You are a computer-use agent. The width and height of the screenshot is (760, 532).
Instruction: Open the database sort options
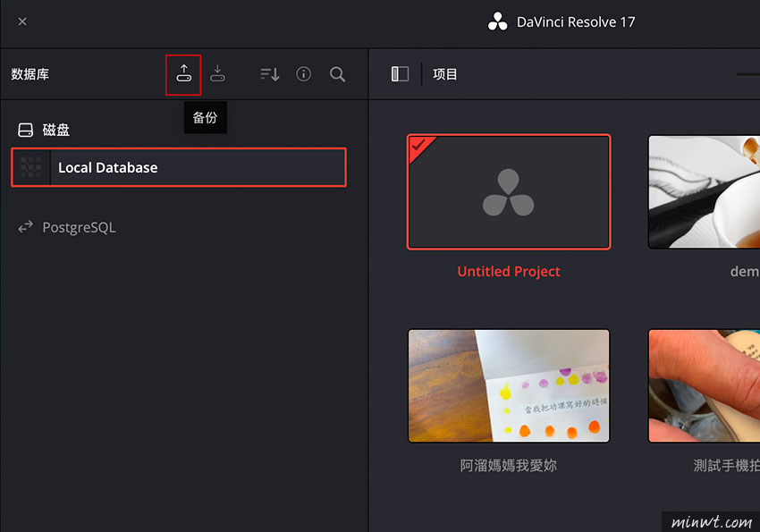click(x=269, y=74)
